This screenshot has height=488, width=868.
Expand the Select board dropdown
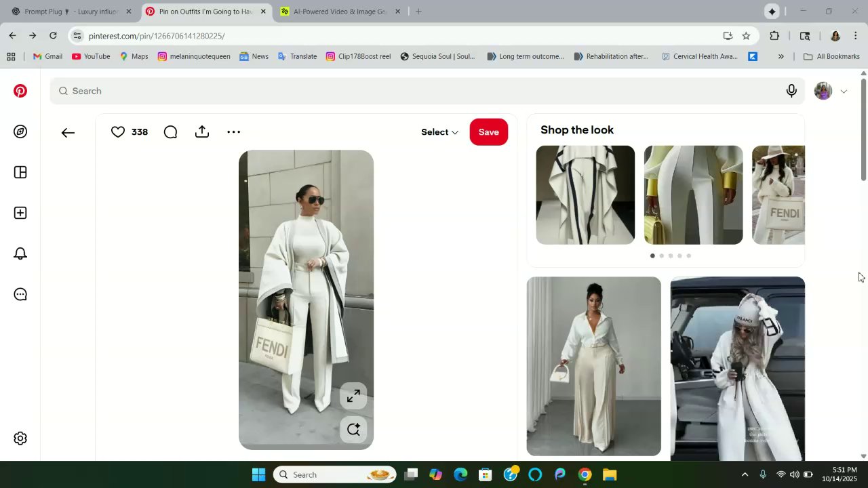pyautogui.click(x=439, y=132)
